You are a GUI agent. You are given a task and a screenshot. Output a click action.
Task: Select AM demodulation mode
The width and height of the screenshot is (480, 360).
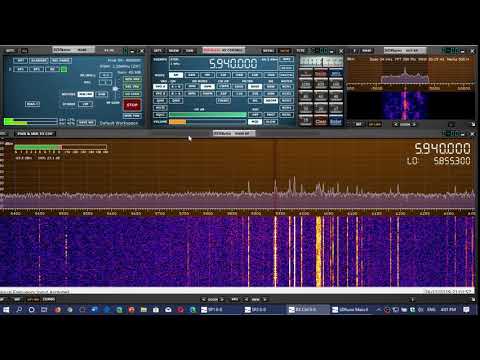[175, 75]
